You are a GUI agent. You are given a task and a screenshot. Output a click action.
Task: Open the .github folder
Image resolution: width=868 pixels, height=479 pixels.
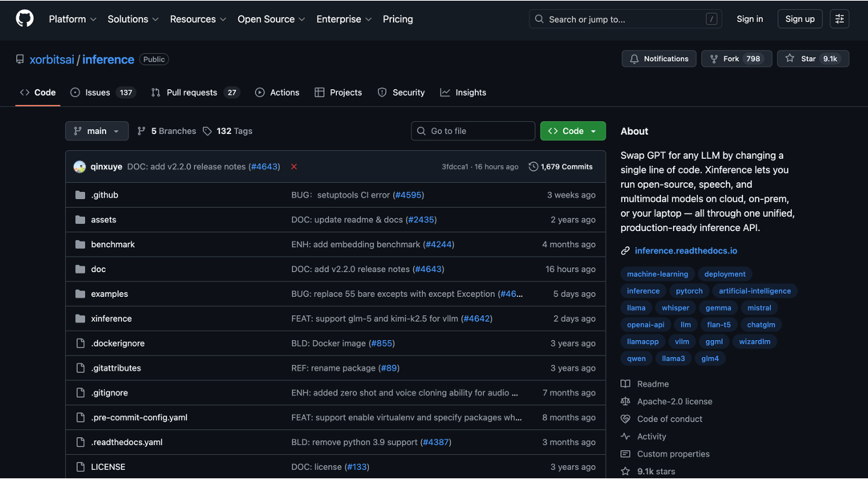tap(103, 194)
